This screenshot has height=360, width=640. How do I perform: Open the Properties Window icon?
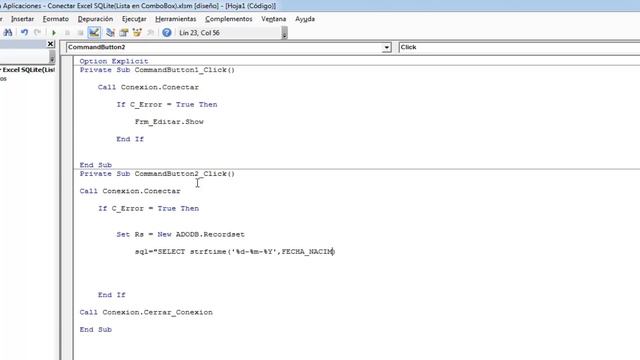tap(124, 33)
